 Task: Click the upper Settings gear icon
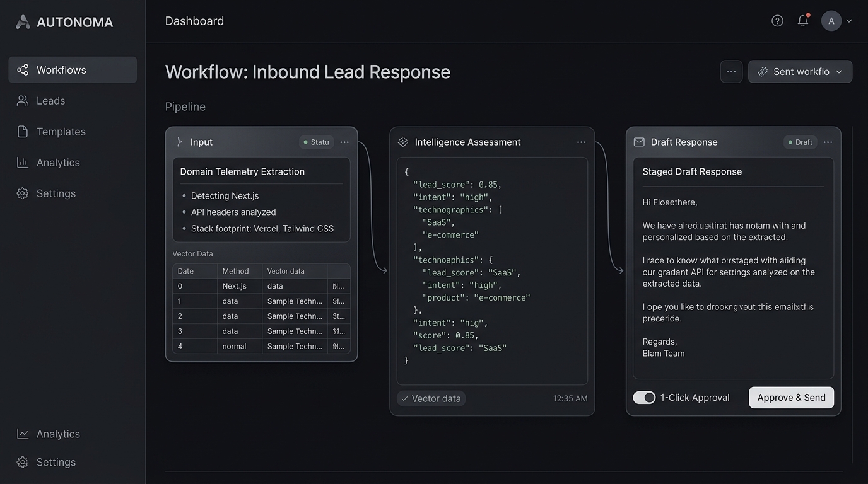23,193
